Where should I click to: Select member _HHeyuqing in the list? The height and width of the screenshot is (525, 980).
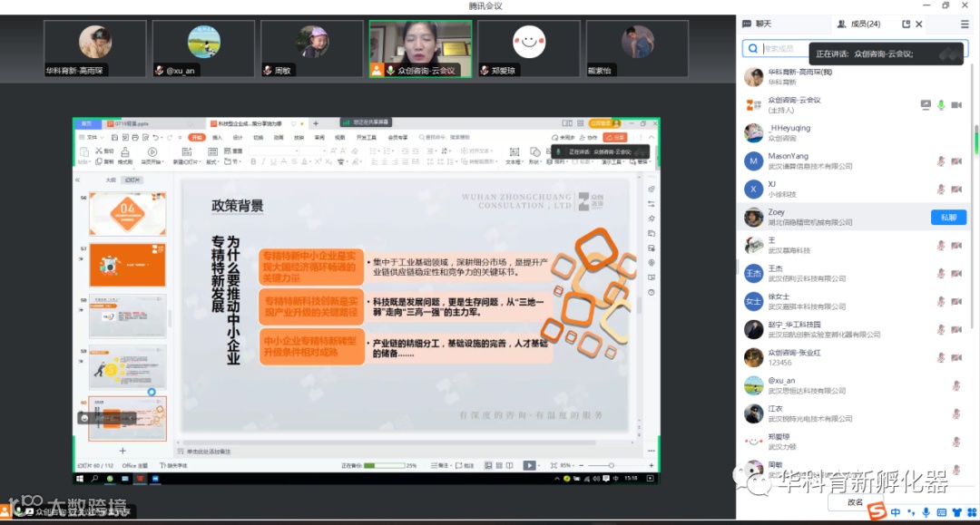click(x=854, y=132)
